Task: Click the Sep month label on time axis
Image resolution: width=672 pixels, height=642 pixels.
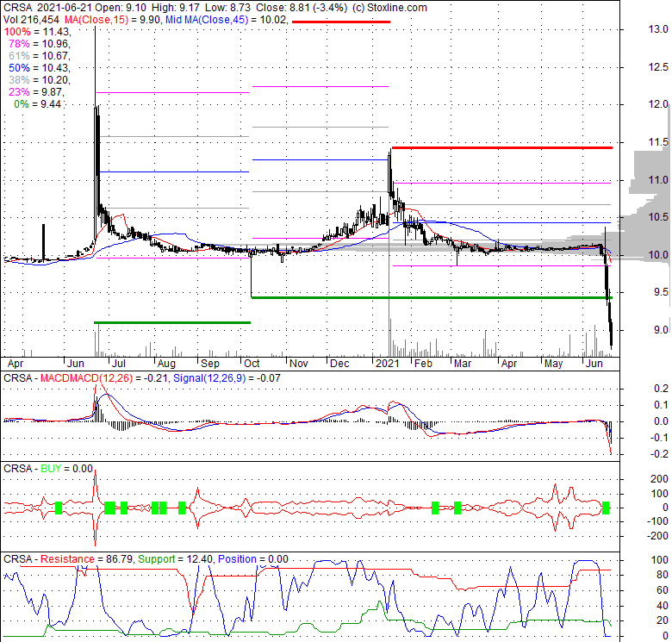Action: click(210, 364)
